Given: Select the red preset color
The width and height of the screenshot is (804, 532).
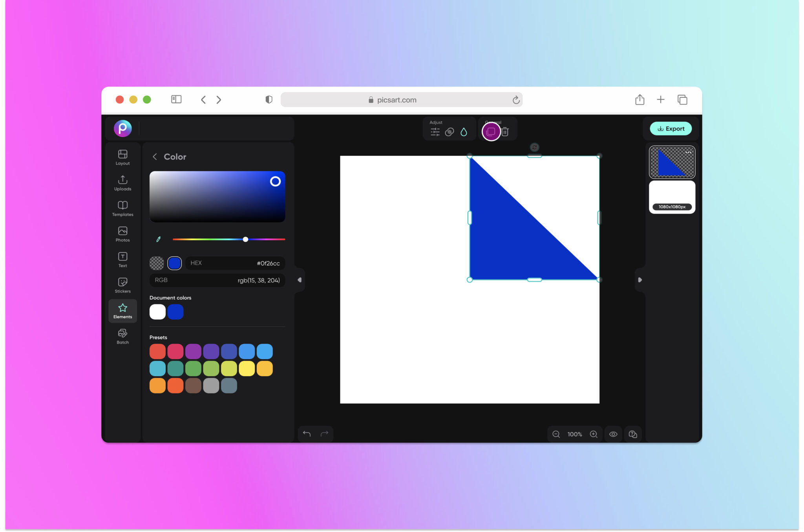Looking at the screenshot, I should 157,351.
